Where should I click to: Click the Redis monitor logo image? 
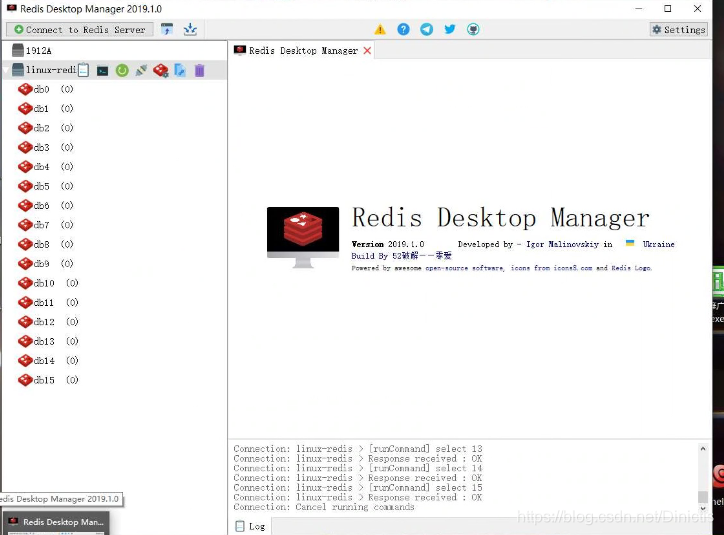click(303, 237)
